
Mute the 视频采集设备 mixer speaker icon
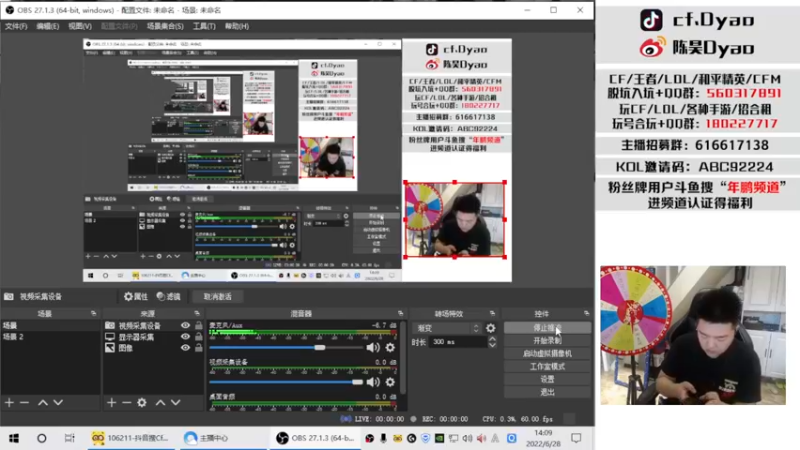[x=373, y=382]
